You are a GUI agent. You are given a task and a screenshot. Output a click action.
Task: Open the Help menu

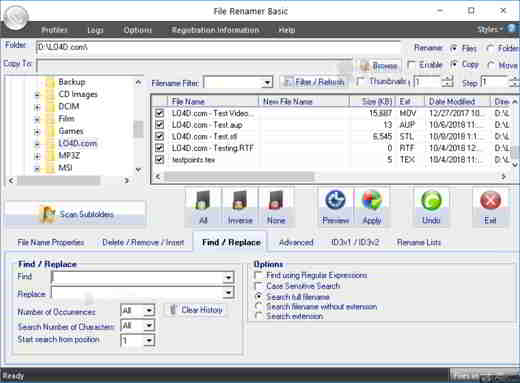pos(287,30)
